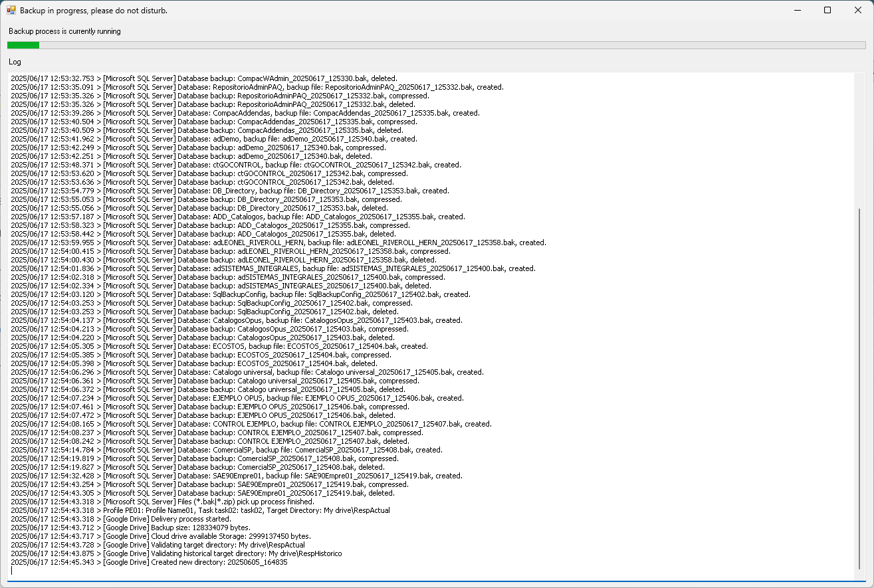The width and height of the screenshot is (874, 588).
Task: Select the adSISTEMAS_INTEGRALES compressed log line
Action: (x=228, y=277)
